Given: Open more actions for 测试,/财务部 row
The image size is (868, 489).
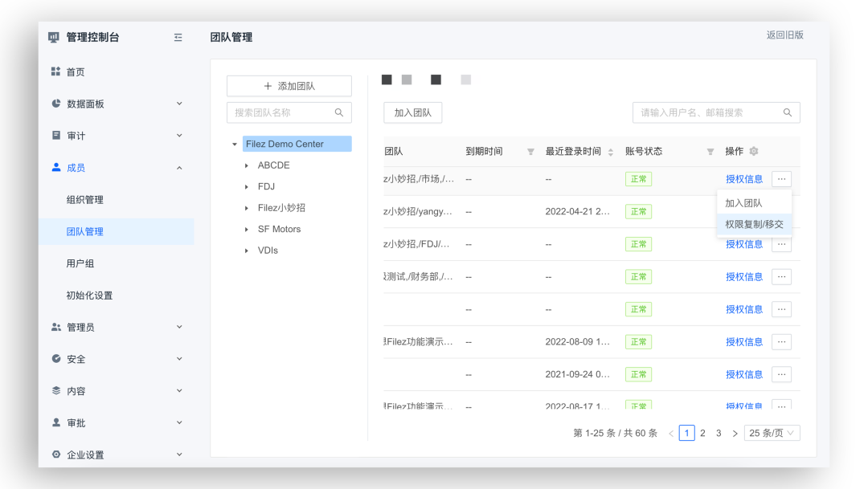Looking at the screenshot, I should click(x=781, y=276).
